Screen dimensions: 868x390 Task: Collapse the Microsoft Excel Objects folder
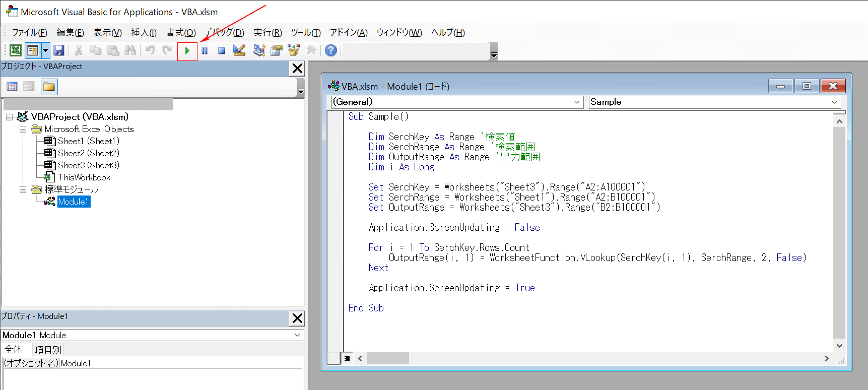tap(23, 129)
